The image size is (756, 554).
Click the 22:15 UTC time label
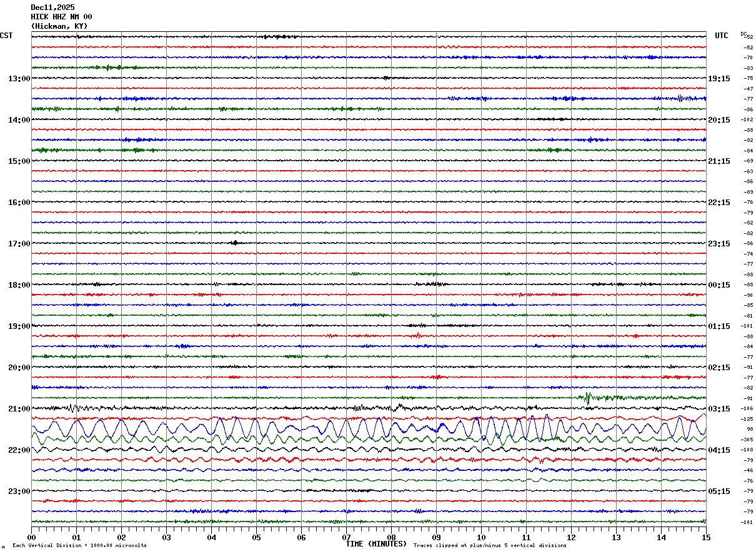(719, 203)
